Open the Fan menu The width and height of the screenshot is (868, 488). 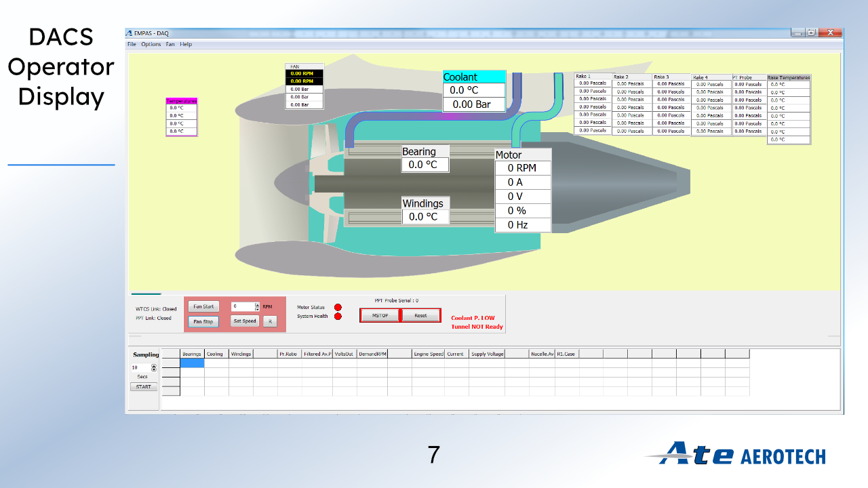pos(170,44)
